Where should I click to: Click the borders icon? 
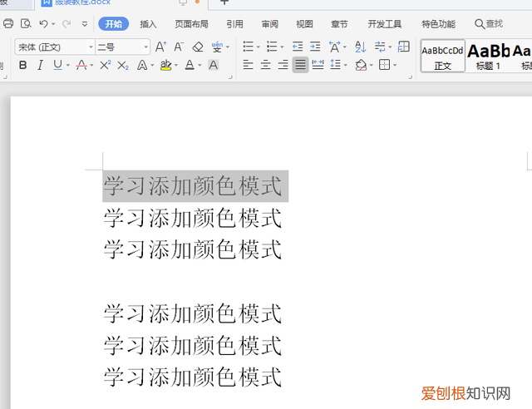click(384, 65)
